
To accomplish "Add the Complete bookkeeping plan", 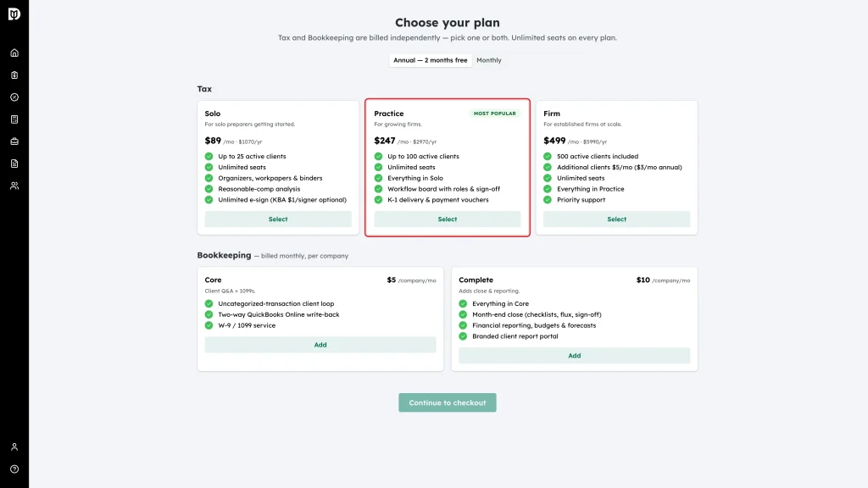I will (575, 356).
